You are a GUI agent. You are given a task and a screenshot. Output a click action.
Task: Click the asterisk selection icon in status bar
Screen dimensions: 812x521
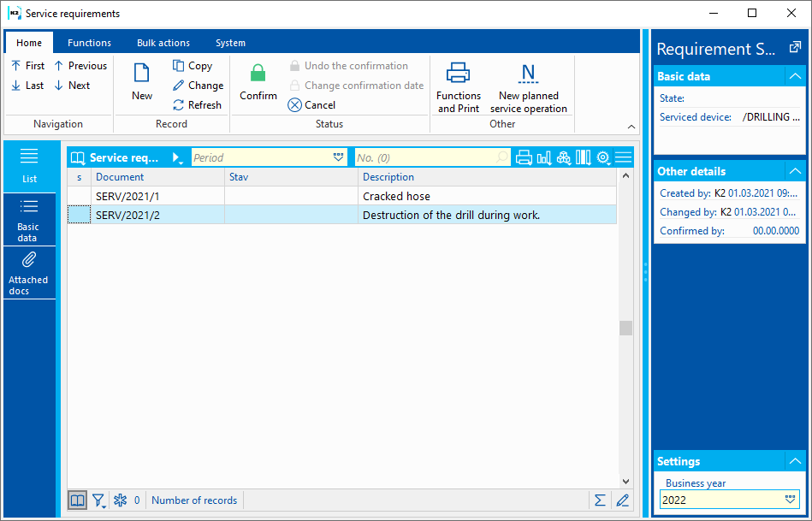coord(120,500)
